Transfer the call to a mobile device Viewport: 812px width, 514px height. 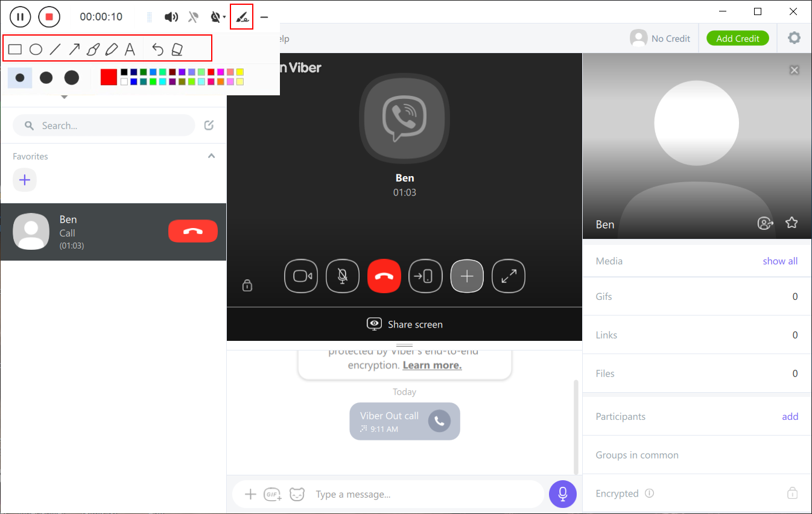pyautogui.click(x=426, y=276)
